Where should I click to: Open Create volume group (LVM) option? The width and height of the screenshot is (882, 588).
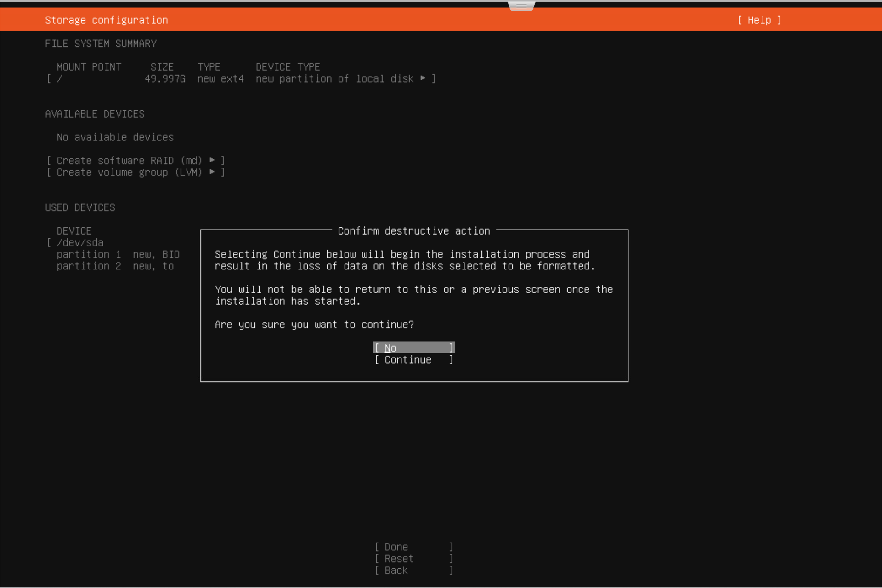tap(129, 173)
